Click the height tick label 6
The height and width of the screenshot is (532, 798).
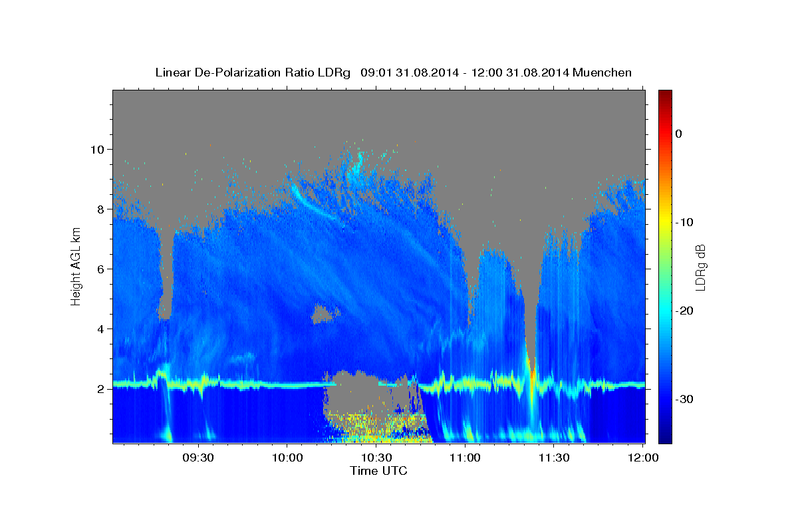coord(101,269)
